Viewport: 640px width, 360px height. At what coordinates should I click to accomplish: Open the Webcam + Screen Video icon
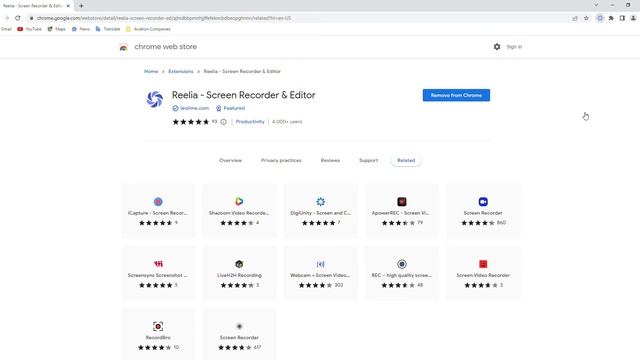[320, 264]
